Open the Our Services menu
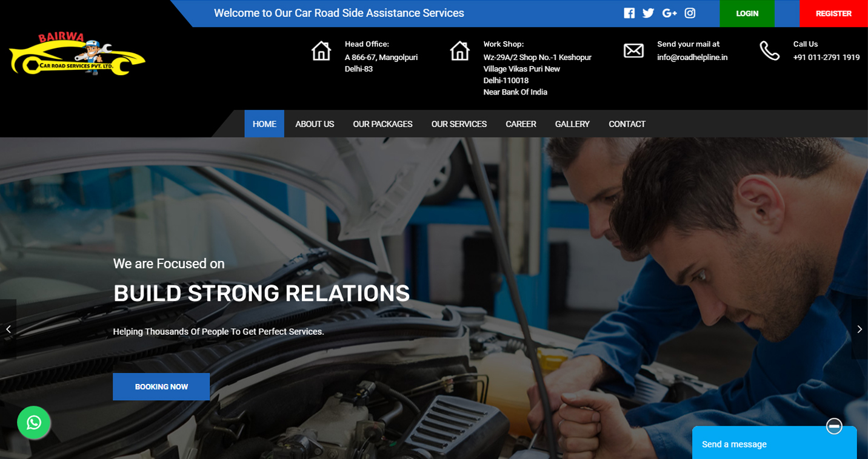868x459 pixels. click(459, 124)
